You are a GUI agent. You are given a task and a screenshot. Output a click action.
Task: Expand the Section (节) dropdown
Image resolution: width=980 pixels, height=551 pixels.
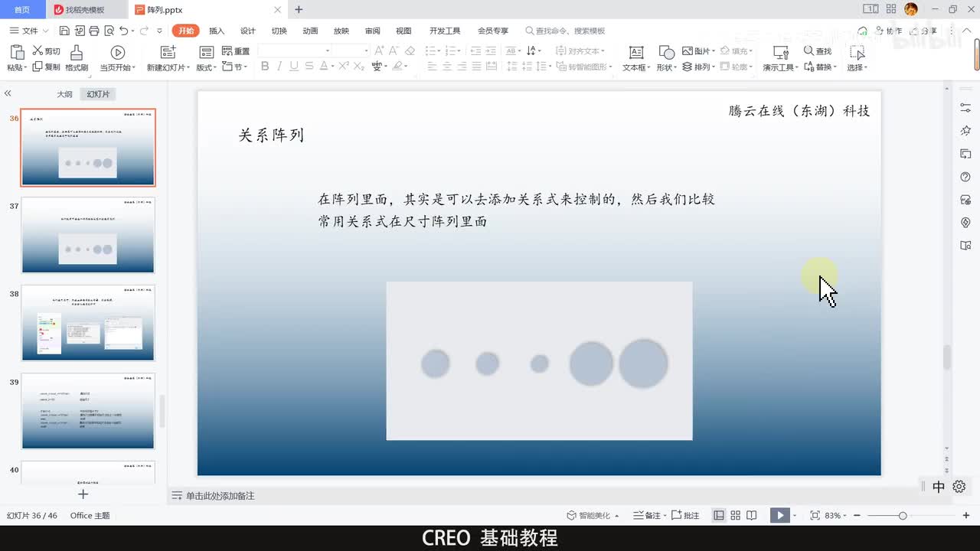pyautogui.click(x=246, y=67)
